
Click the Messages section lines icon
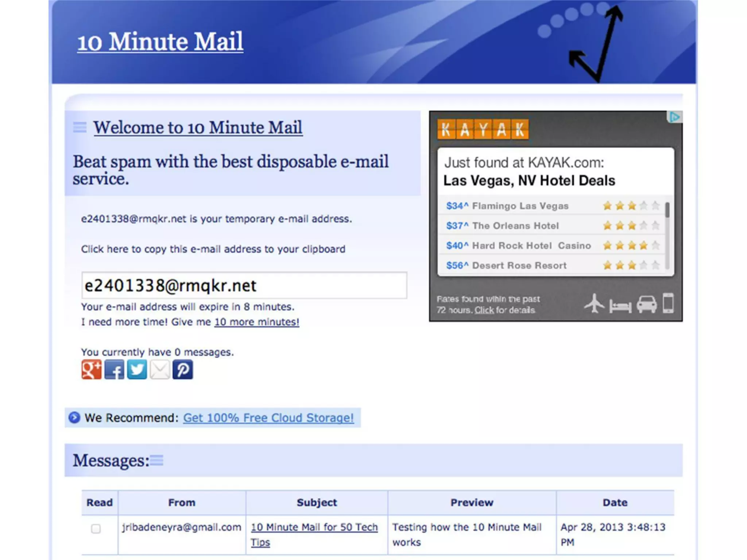point(157,460)
